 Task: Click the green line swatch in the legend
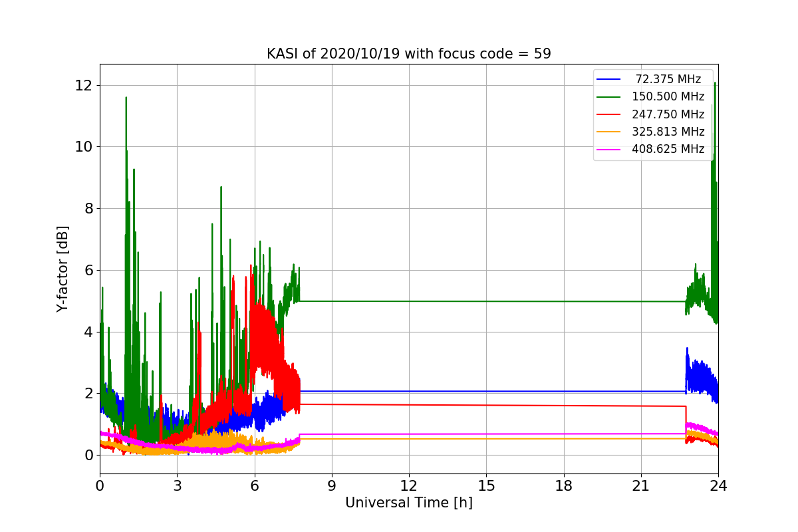(609, 97)
